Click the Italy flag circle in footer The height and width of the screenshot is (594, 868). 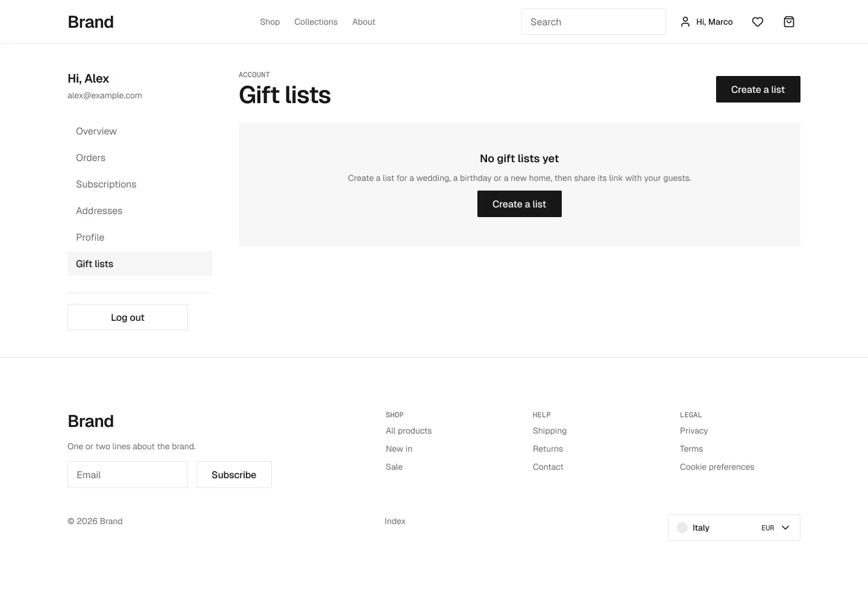pyautogui.click(x=682, y=528)
